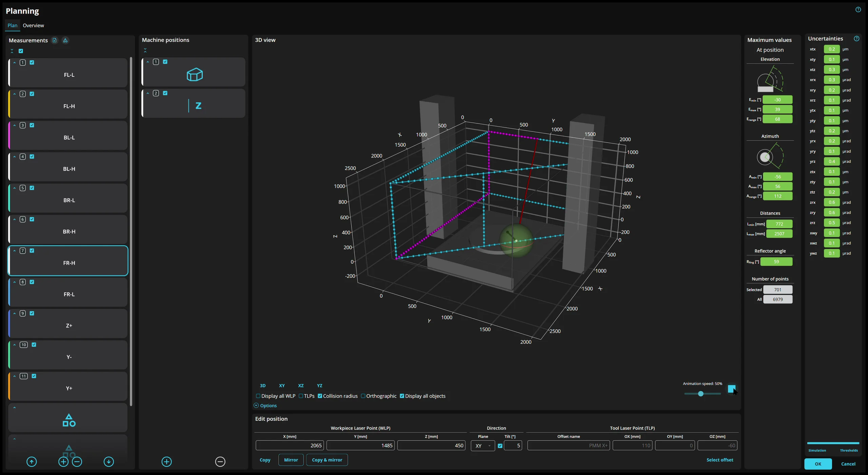Adjust the Animation speed slider
The width and height of the screenshot is (868, 475).
tap(701, 394)
